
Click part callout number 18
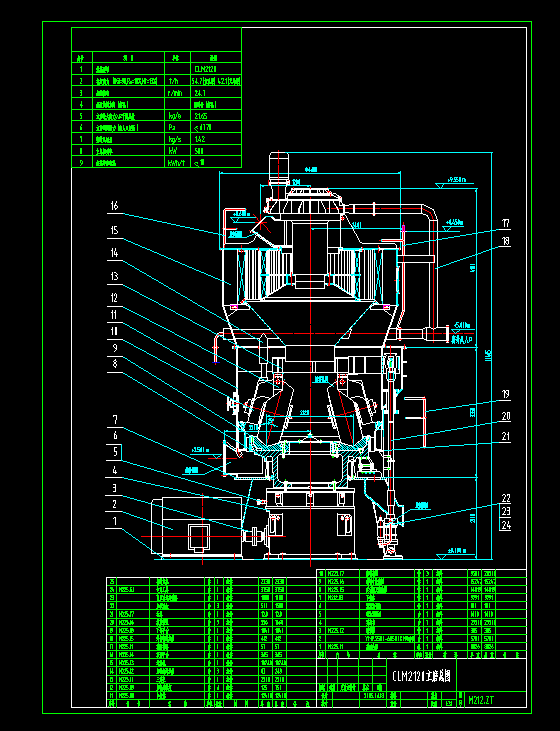click(x=506, y=241)
